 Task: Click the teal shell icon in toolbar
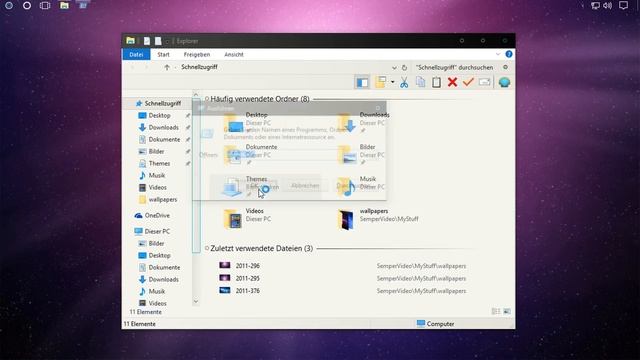(x=504, y=82)
